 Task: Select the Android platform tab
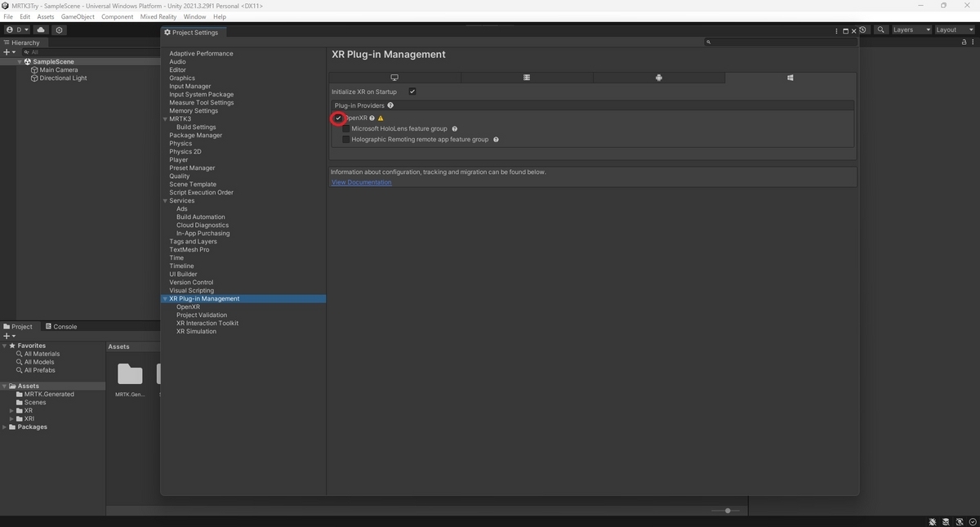(x=658, y=78)
